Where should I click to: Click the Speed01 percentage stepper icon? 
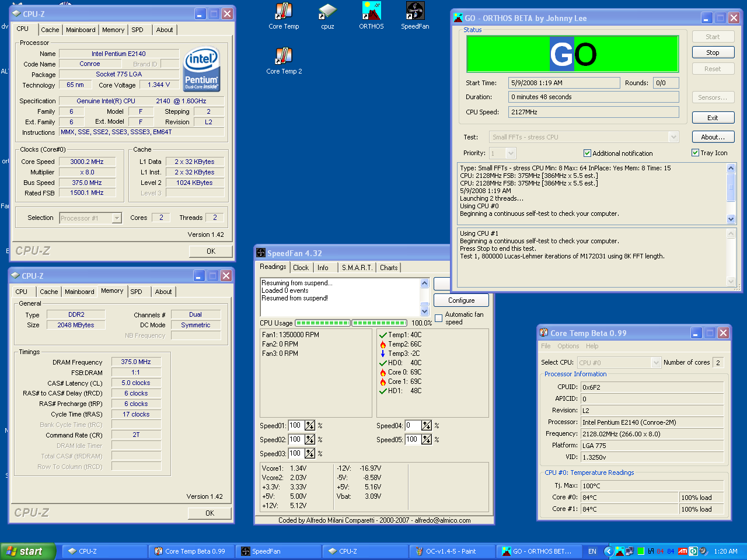point(310,426)
